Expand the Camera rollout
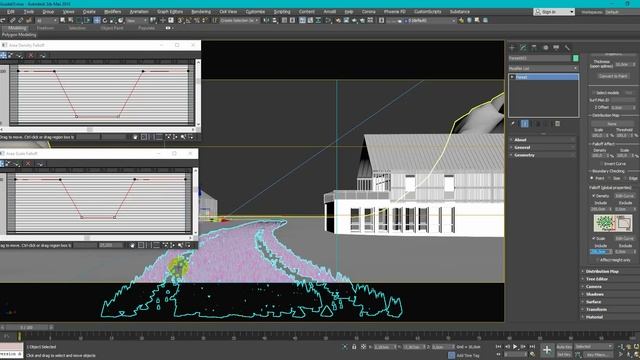 coord(610,287)
